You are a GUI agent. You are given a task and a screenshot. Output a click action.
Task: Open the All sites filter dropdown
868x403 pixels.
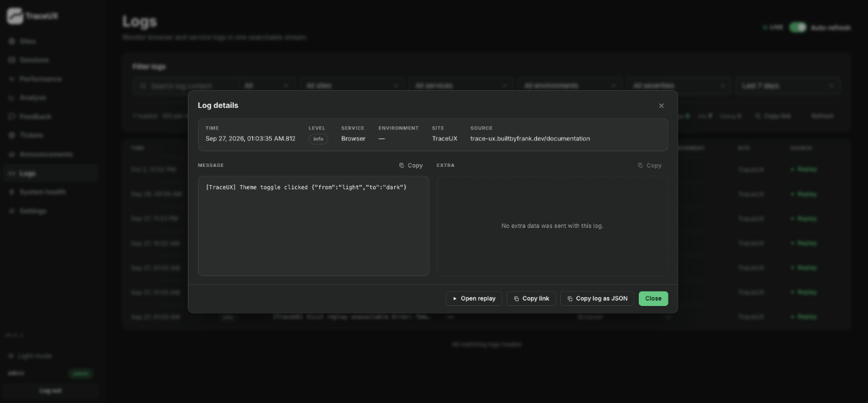click(x=352, y=86)
